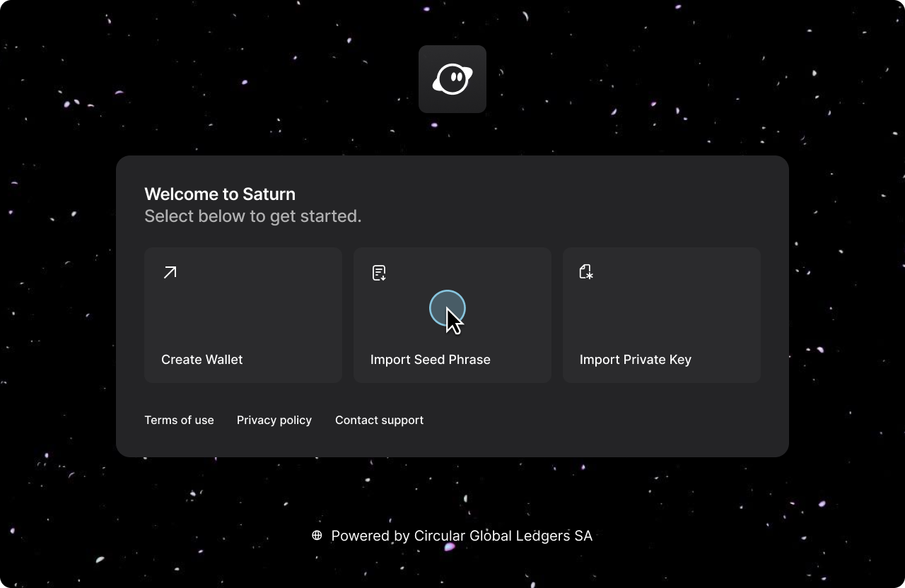This screenshot has height=588, width=905.
Task: Click the "Create Wallet" text label
Action: (202, 360)
